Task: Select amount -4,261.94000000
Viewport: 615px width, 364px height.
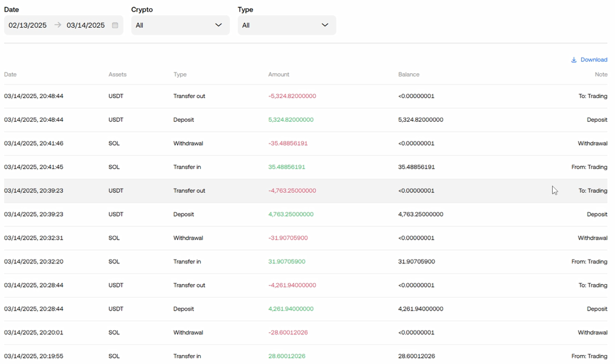Action: click(x=292, y=285)
